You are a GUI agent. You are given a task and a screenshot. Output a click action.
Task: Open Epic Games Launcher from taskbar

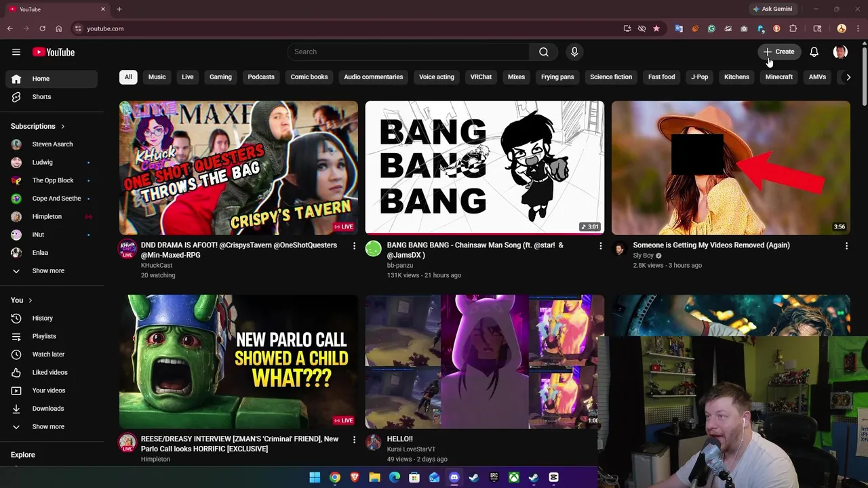494,478
